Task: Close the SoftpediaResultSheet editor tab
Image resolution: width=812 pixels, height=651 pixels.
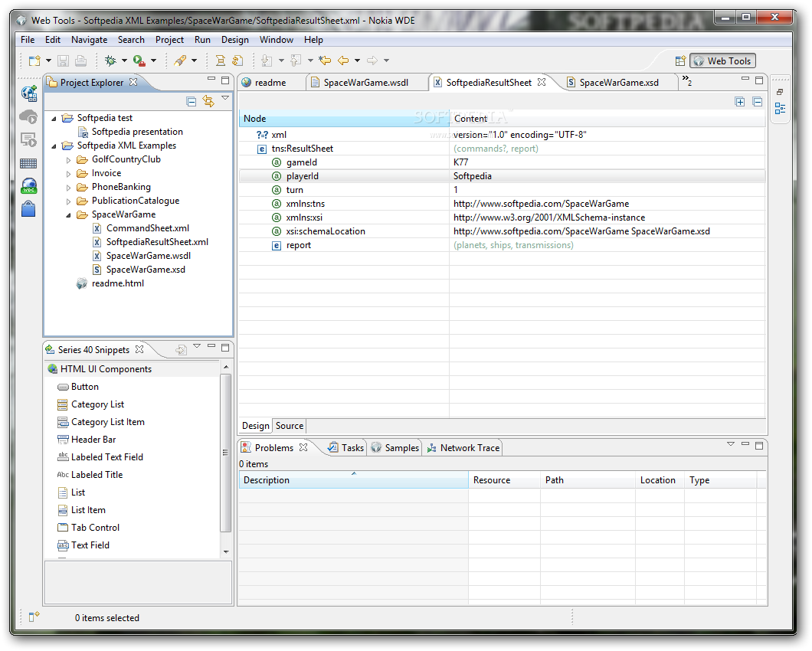Action: tap(542, 82)
